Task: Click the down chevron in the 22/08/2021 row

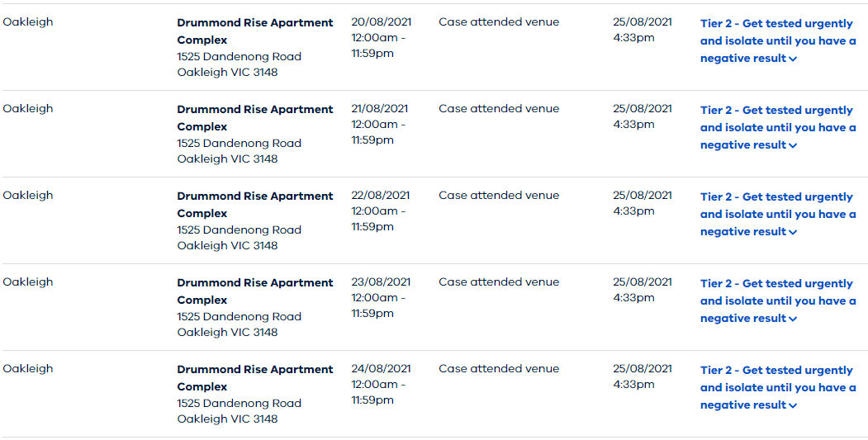Action: coord(793,233)
